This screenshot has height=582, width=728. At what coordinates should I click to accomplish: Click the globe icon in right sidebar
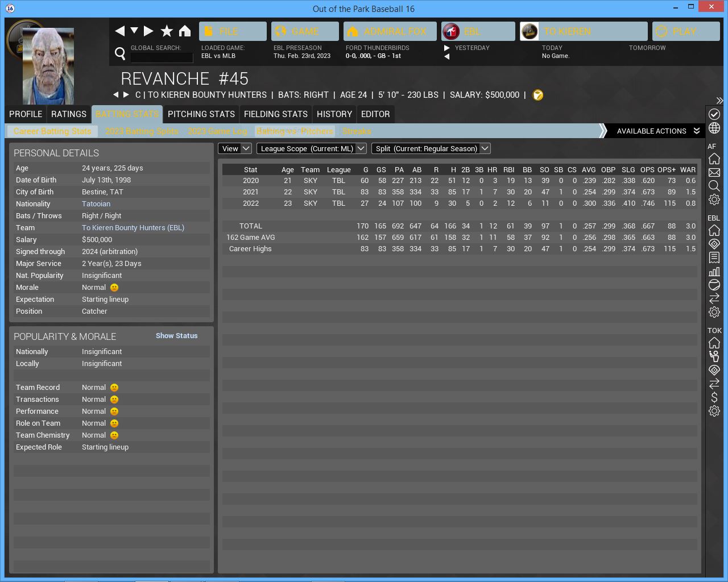tap(714, 128)
